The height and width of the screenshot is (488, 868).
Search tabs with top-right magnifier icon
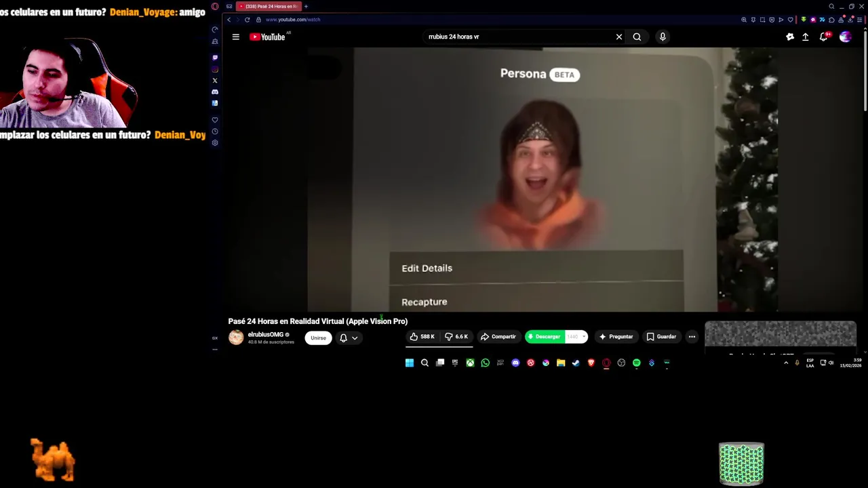point(831,6)
